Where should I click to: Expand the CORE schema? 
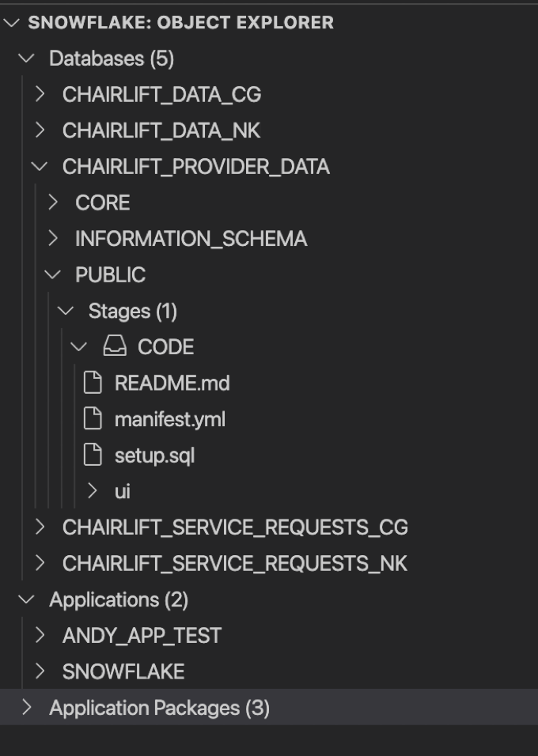[x=54, y=202]
